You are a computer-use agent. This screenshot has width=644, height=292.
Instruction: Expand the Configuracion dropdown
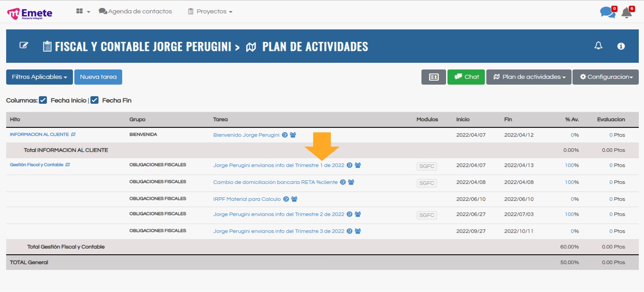click(x=605, y=77)
